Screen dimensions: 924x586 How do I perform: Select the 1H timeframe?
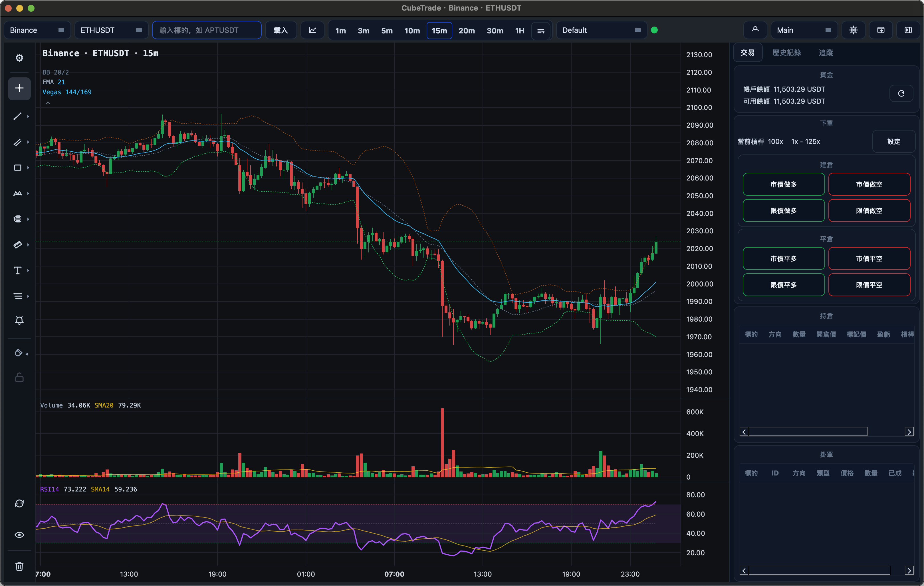[520, 30]
